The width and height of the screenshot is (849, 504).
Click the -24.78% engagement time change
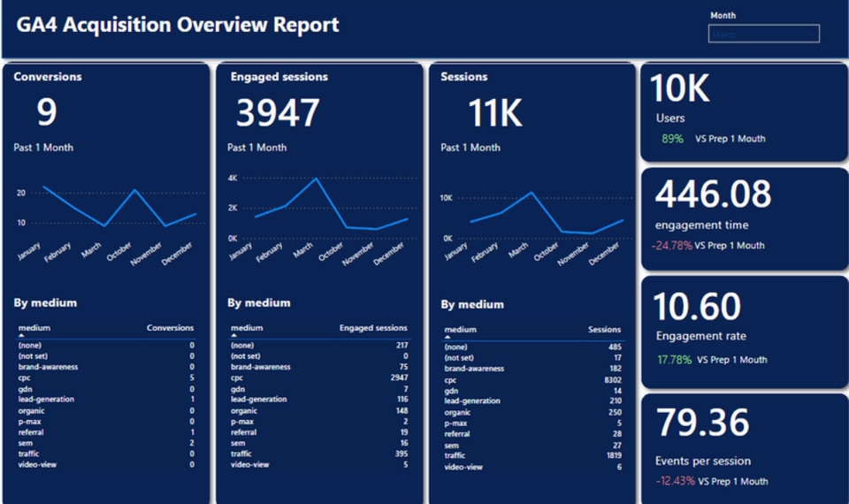(x=672, y=245)
